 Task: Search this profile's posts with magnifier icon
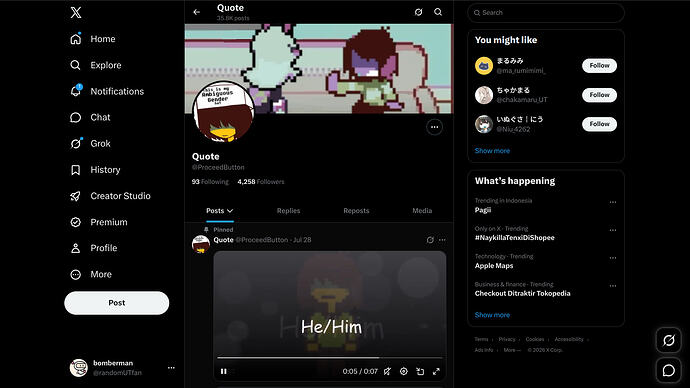tap(438, 12)
